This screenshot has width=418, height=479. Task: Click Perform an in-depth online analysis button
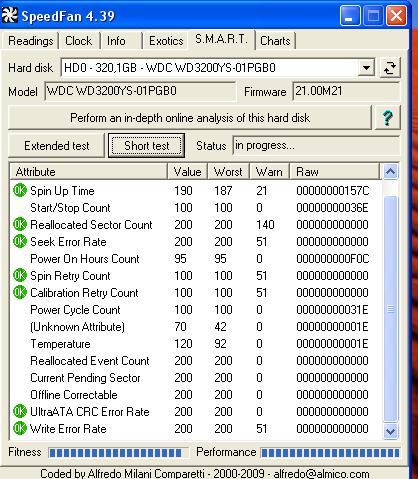(x=190, y=118)
